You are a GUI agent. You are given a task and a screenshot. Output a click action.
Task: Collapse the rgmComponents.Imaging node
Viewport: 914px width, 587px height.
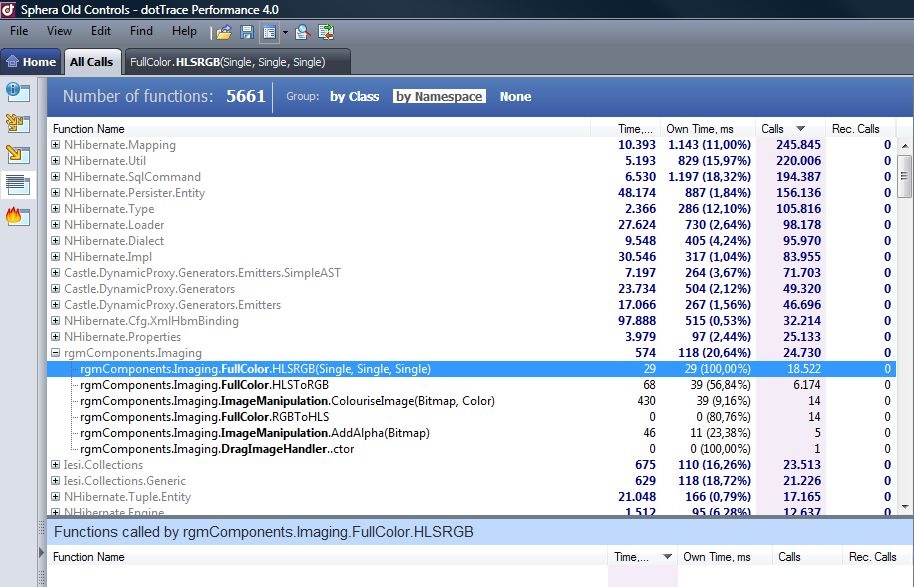coord(55,353)
